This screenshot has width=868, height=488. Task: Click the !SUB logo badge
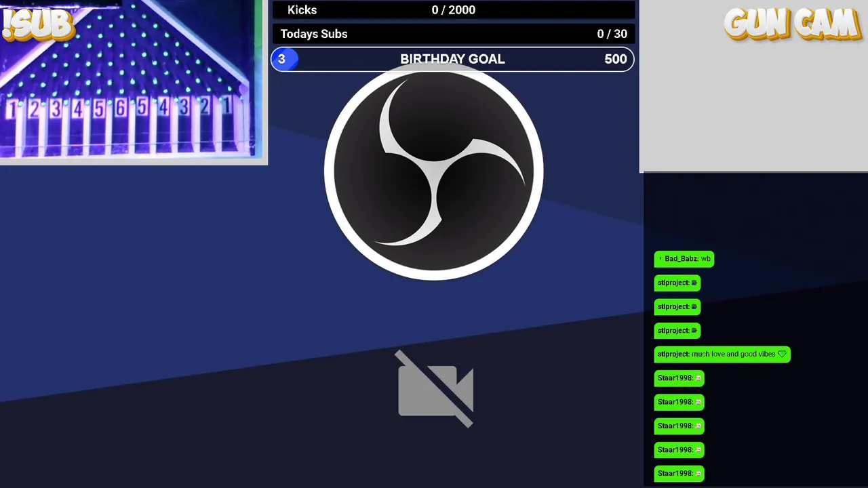point(37,24)
